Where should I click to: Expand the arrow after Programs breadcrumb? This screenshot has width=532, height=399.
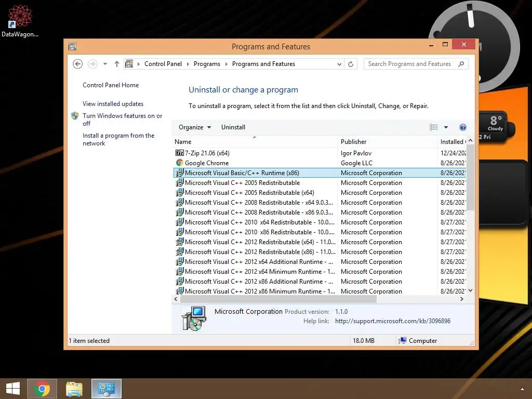click(x=227, y=64)
